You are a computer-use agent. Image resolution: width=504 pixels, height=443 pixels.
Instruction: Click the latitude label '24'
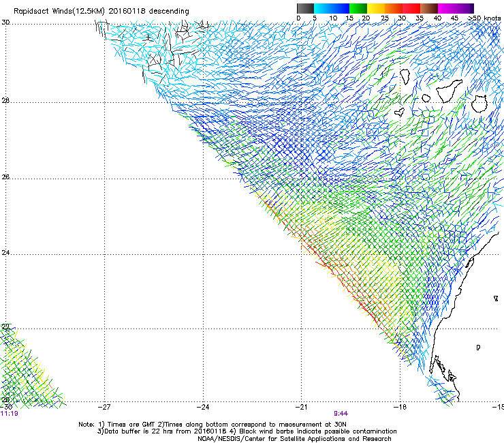click(x=5, y=253)
